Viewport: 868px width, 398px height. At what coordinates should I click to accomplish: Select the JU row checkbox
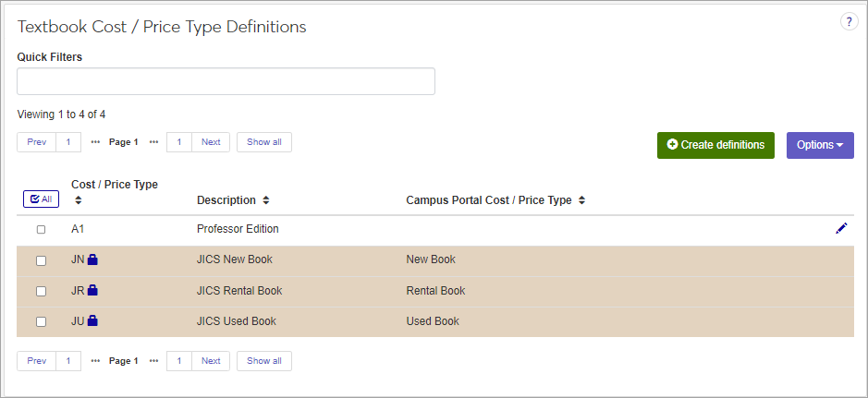click(x=41, y=322)
